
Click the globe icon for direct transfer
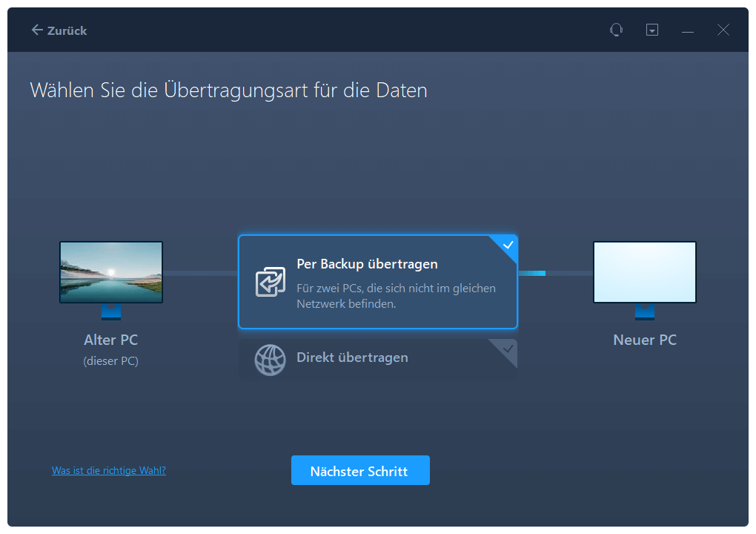(x=270, y=360)
